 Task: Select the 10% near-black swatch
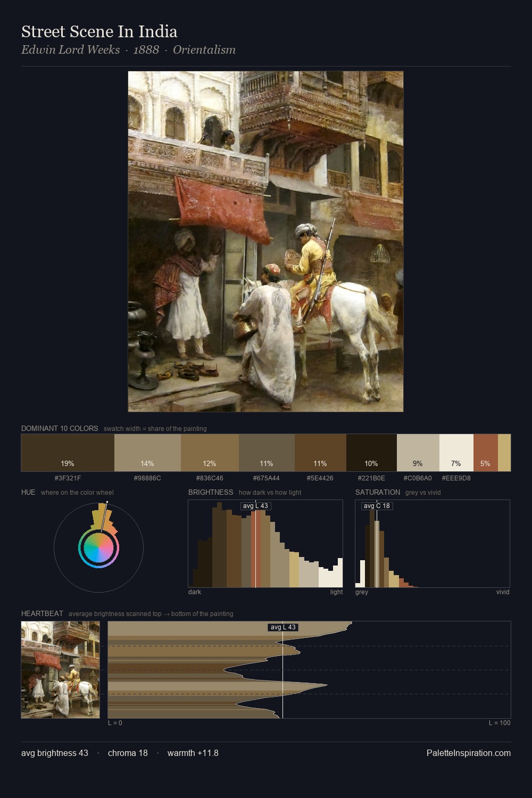pyautogui.click(x=371, y=453)
